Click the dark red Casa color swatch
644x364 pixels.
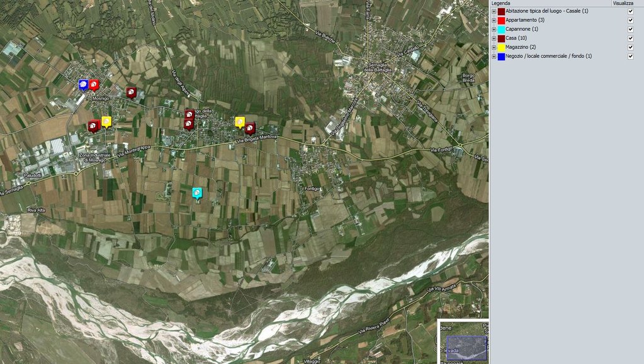coord(501,38)
